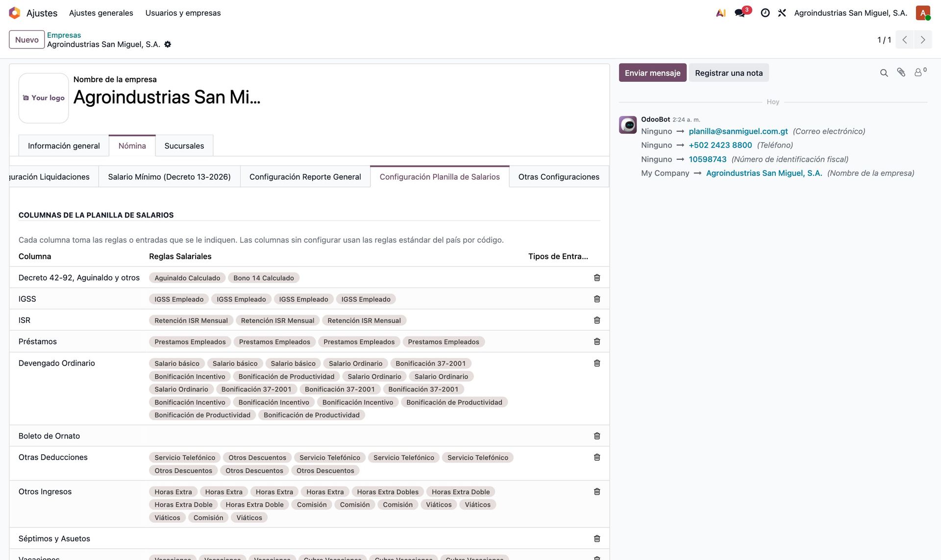The height and width of the screenshot is (560, 941).
Task: Open the company switcher Agroindustrias San Miguel, S.A.
Action: click(850, 13)
